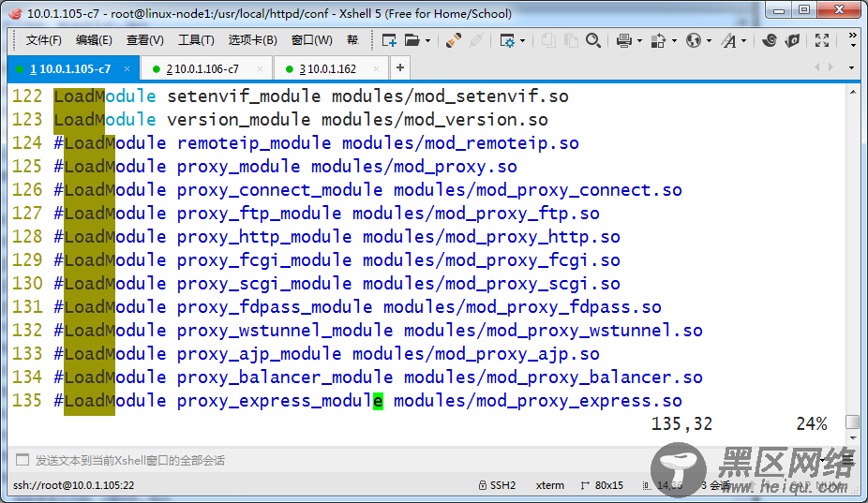Open the dropdown arrow beside Open folder
868x503 pixels.
427,41
